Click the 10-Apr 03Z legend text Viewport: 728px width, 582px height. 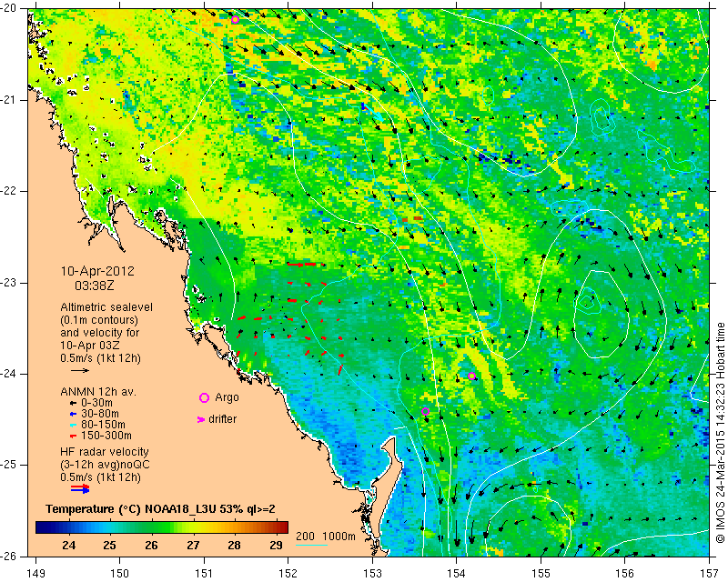(x=89, y=346)
